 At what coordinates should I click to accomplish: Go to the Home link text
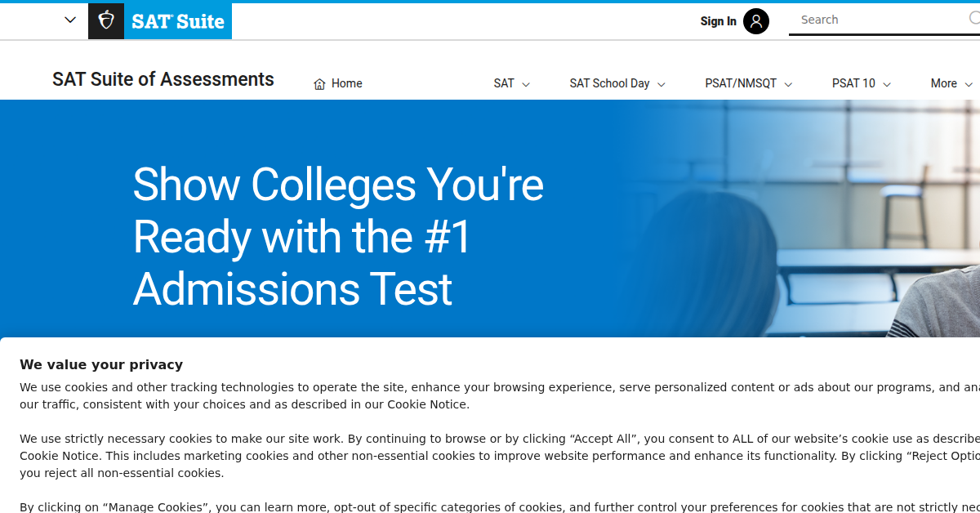pyautogui.click(x=346, y=83)
